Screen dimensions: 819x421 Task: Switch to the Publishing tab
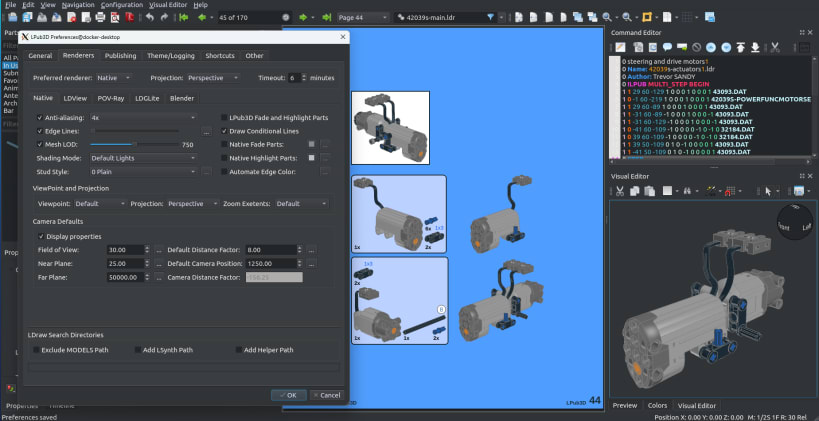[x=120, y=56]
